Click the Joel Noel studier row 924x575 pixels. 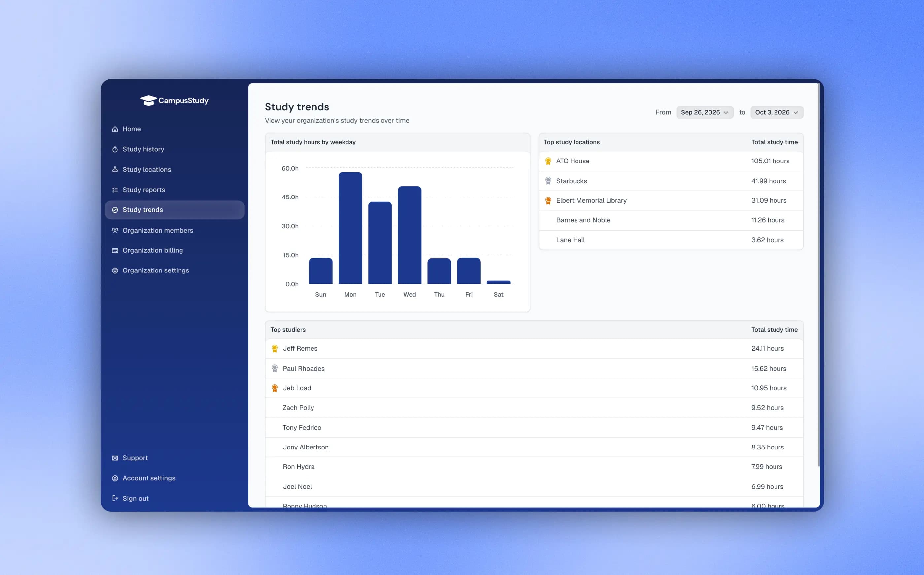534,487
